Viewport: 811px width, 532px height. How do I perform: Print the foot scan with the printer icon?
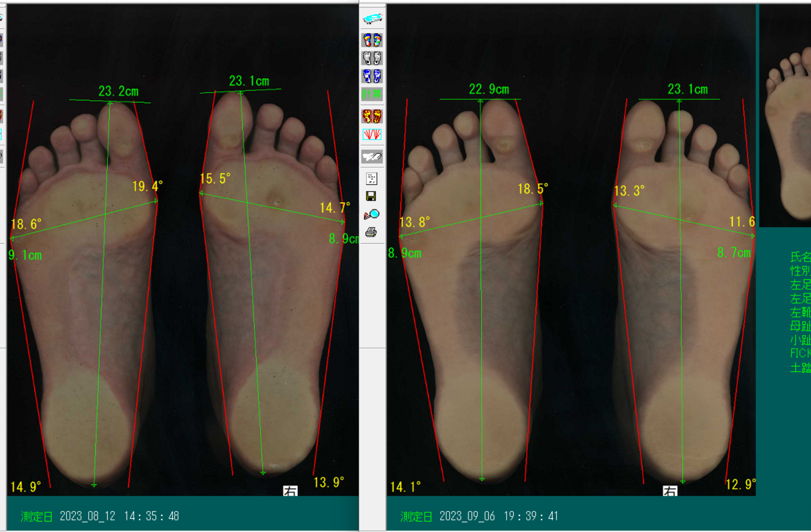(371, 232)
